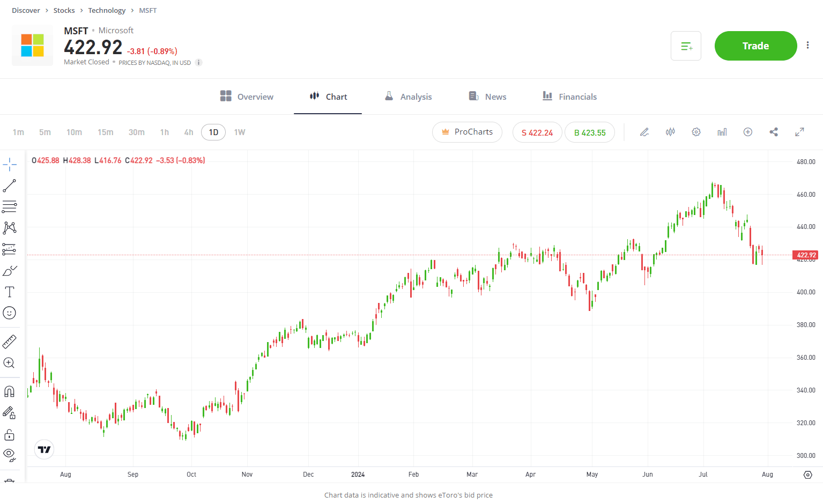
Task: Select the Chart tab
Action: 328,97
